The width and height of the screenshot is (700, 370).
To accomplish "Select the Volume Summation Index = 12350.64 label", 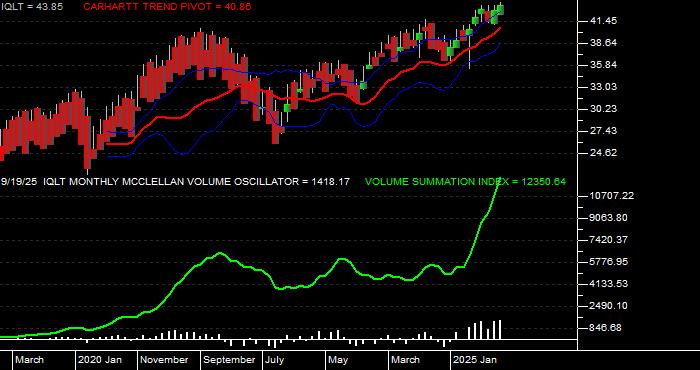I will click(465, 182).
